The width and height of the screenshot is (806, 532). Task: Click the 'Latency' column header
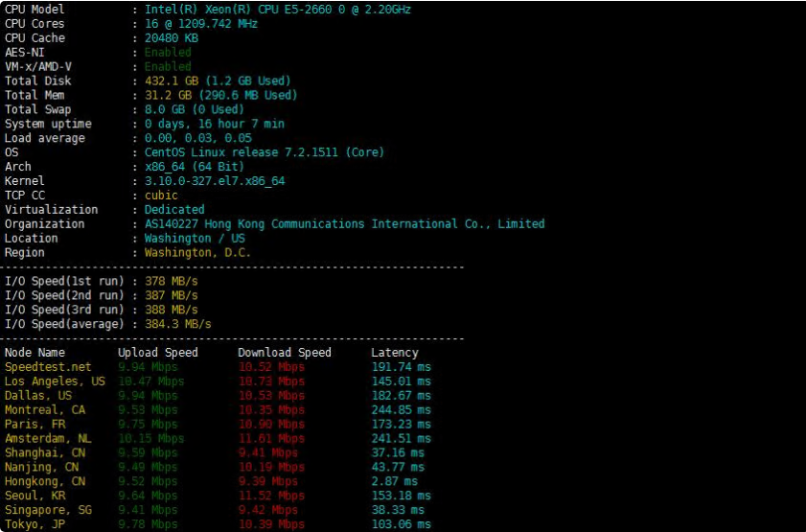pyautogui.click(x=395, y=353)
